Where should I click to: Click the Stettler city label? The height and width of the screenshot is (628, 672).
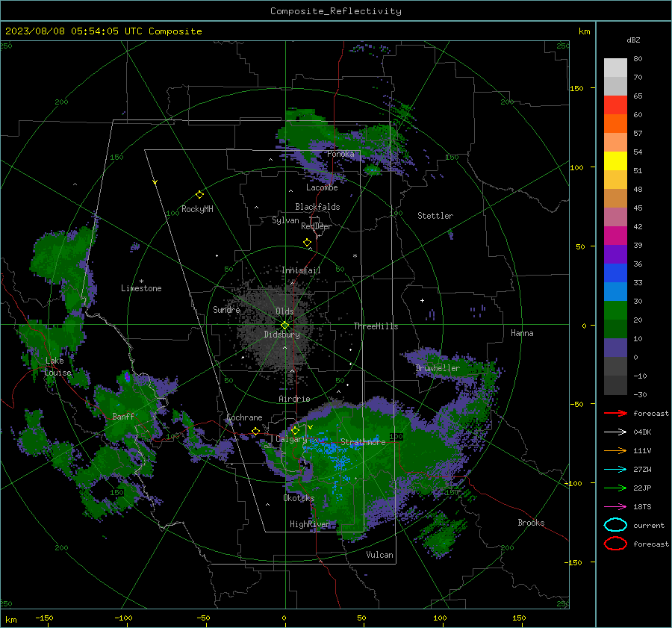pos(435,216)
